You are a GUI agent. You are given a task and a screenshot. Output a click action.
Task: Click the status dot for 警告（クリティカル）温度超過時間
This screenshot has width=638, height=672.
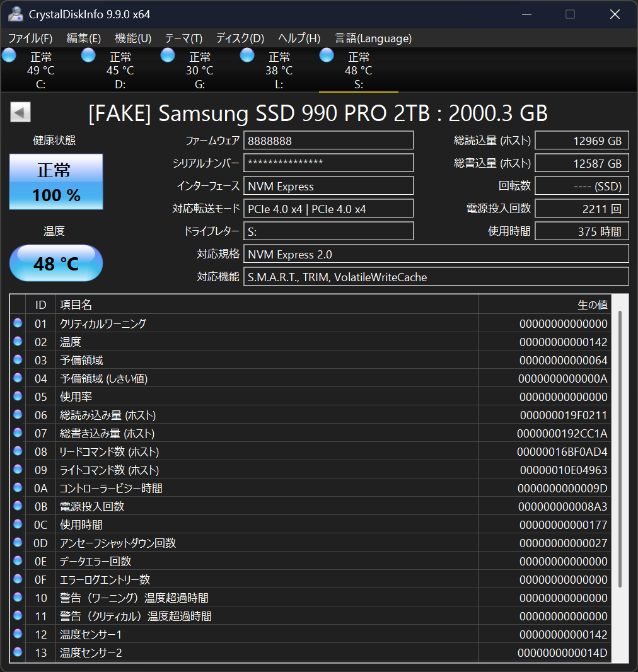pyautogui.click(x=18, y=615)
